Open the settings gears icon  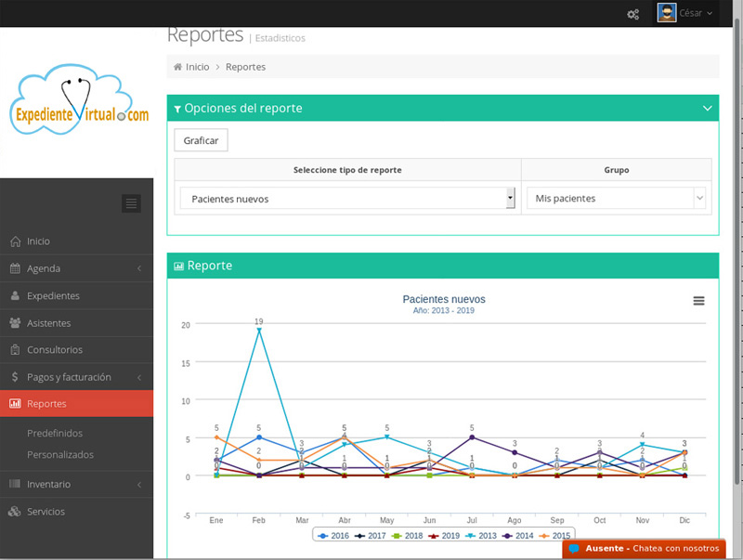point(633,14)
